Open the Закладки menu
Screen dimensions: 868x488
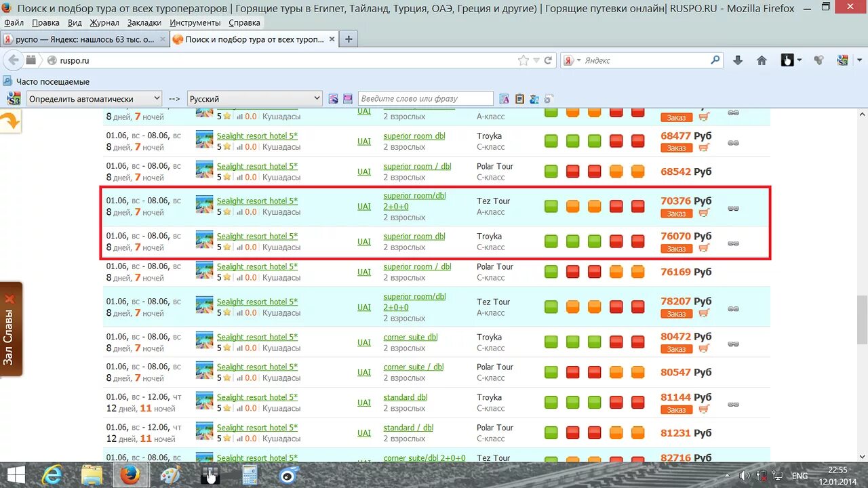(144, 22)
